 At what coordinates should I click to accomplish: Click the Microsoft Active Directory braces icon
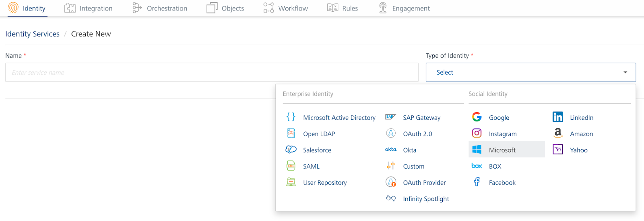coord(291,117)
